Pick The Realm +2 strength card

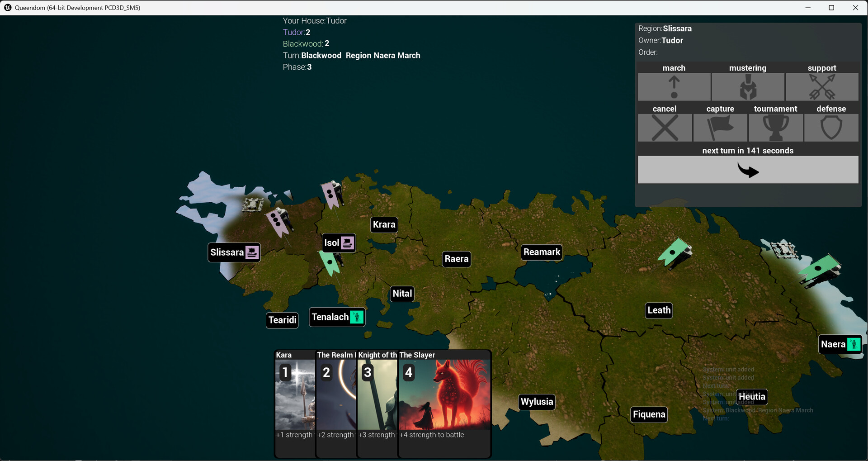[x=336, y=394]
